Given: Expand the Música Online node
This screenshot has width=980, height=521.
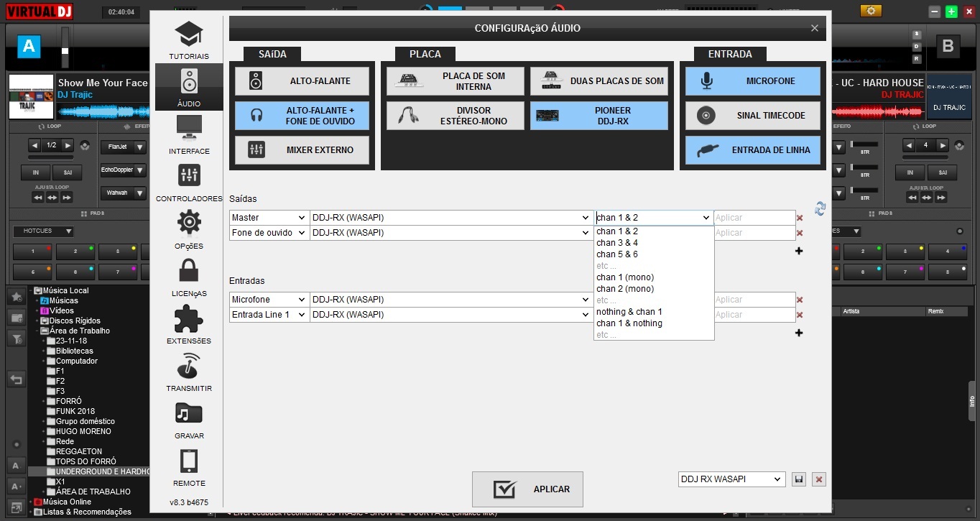Looking at the screenshot, I should pos(30,502).
